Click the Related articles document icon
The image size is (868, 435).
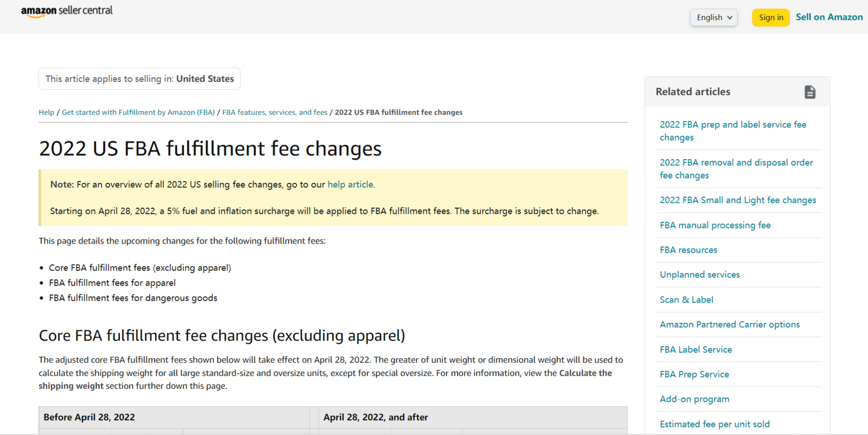pyautogui.click(x=810, y=92)
